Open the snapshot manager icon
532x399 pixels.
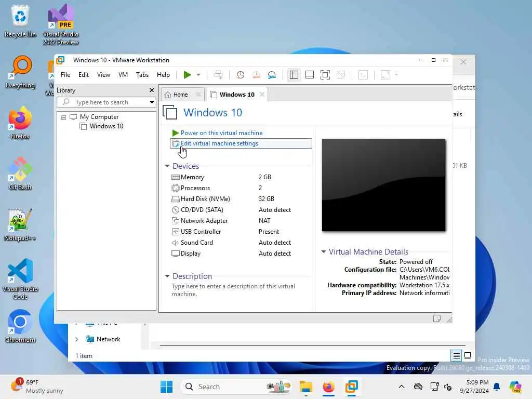272,75
